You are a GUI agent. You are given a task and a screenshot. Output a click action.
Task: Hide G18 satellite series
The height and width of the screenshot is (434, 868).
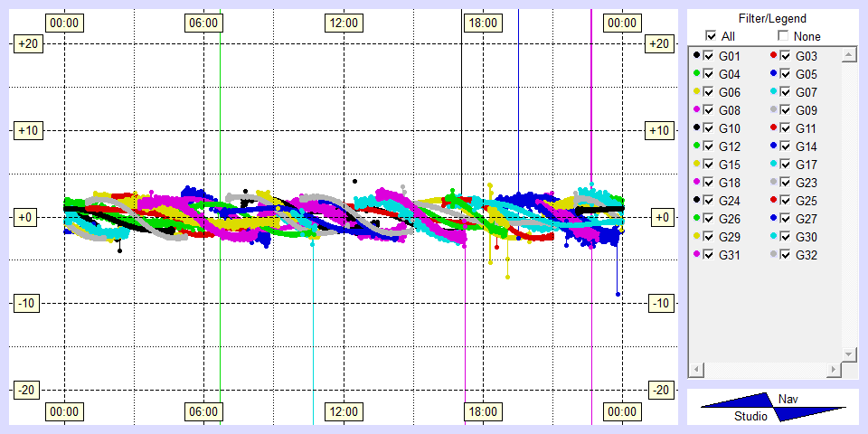click(709, 183)
